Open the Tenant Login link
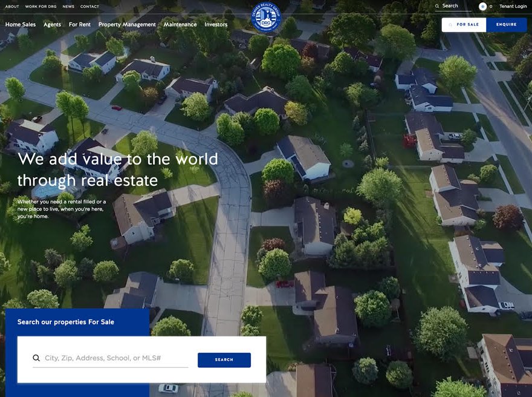 tap(513, 6)
